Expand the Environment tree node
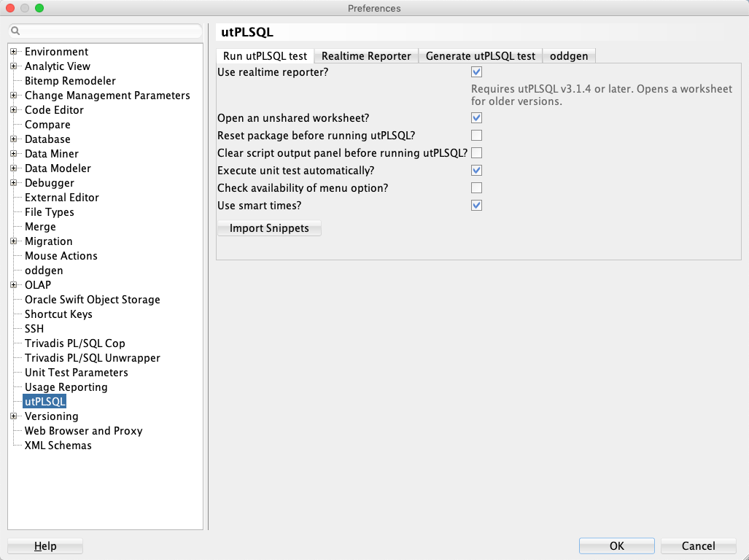This screenshot has height=560, width=749. coord(14,52)
